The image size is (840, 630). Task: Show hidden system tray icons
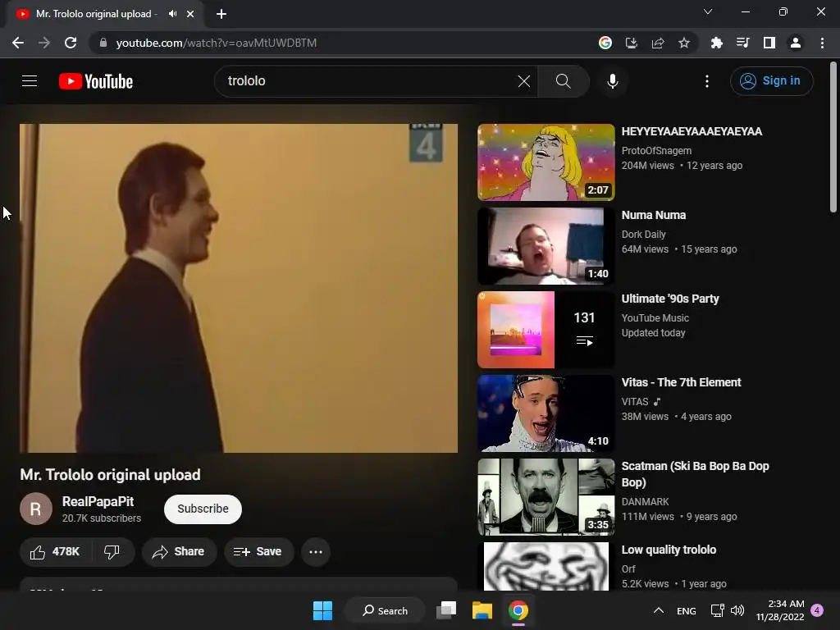[659, 610]
